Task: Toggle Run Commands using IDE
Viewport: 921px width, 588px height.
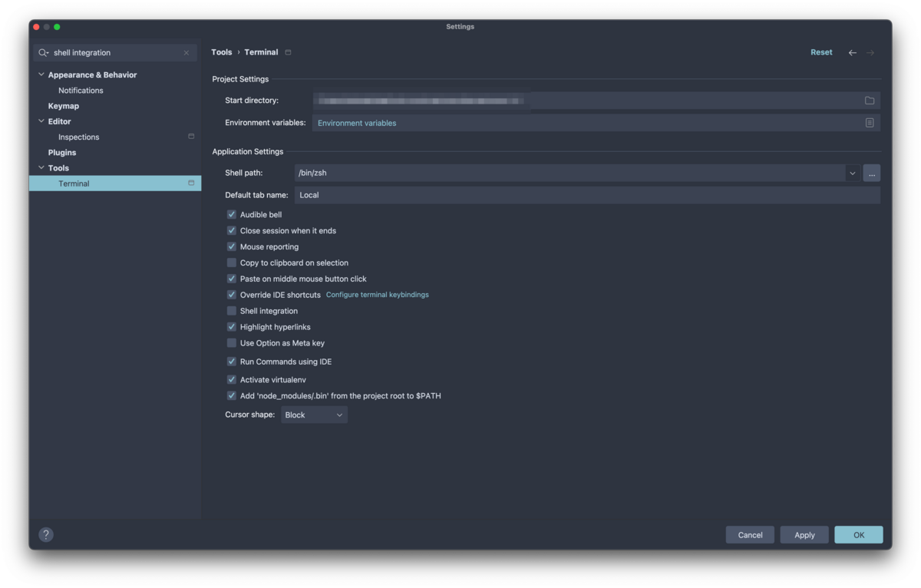Action: tap(231, 362)
